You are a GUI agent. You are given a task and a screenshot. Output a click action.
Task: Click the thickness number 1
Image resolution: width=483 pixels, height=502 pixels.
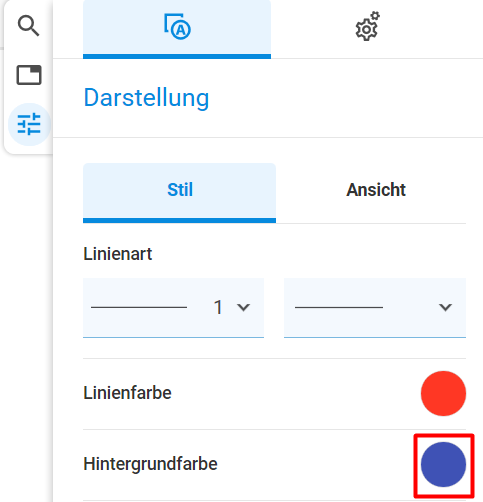(x=218, y=307)
